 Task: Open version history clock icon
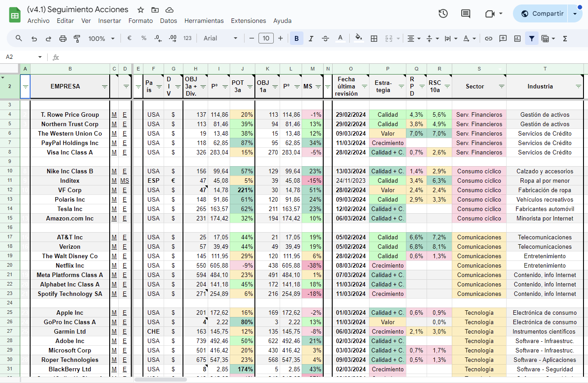pyautogui.click(x=443, y=13)
